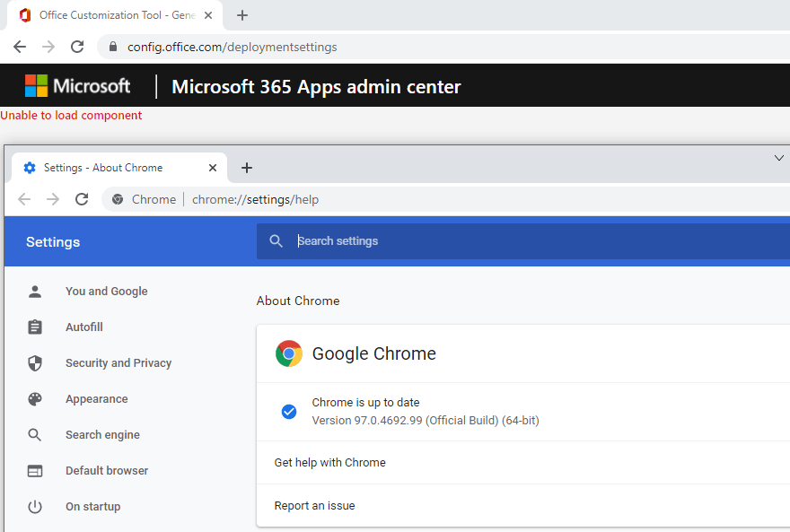Open Get help with Chrome

tap(523, 463)
